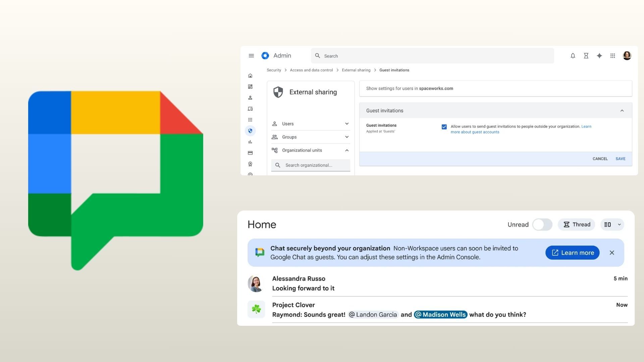Click SAVE in Guest invitations panel
This screenshot has width=644, height=362.
click(621, 159)
